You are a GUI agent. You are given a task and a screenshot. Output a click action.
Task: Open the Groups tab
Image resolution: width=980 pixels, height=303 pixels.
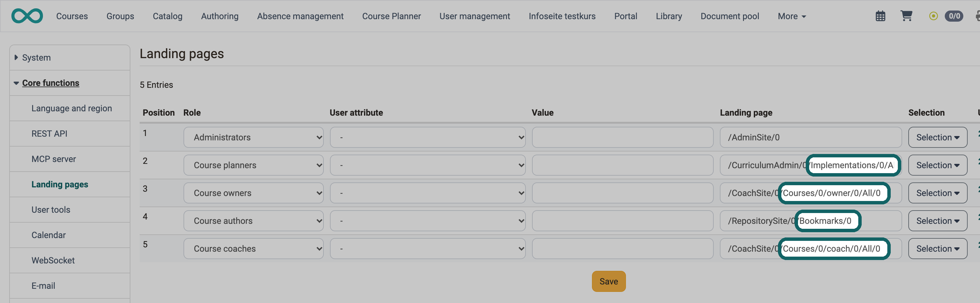coord(120,16)
